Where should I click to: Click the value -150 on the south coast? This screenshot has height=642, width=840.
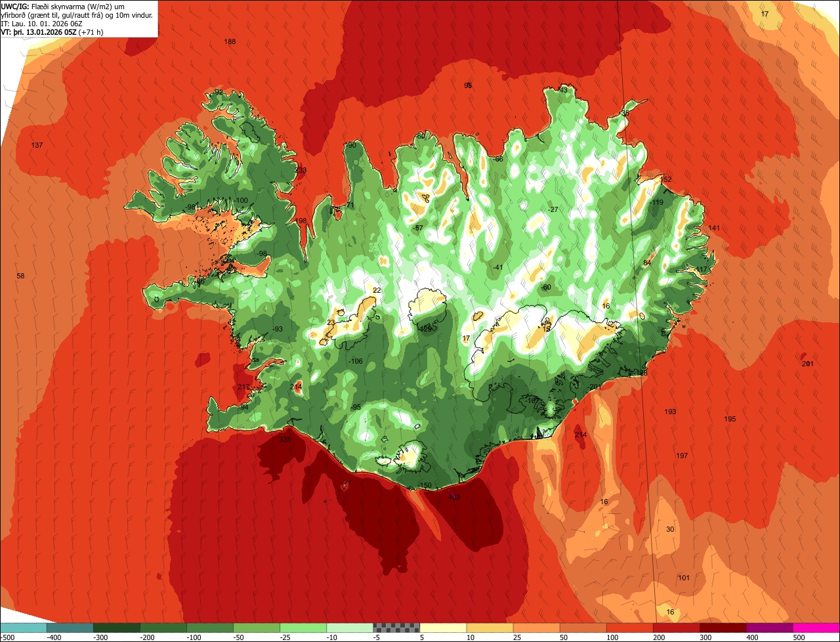click(425, 486)
